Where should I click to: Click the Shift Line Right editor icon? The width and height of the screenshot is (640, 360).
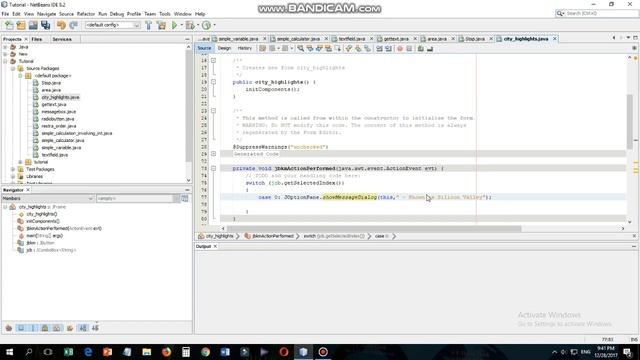point(388,49)
